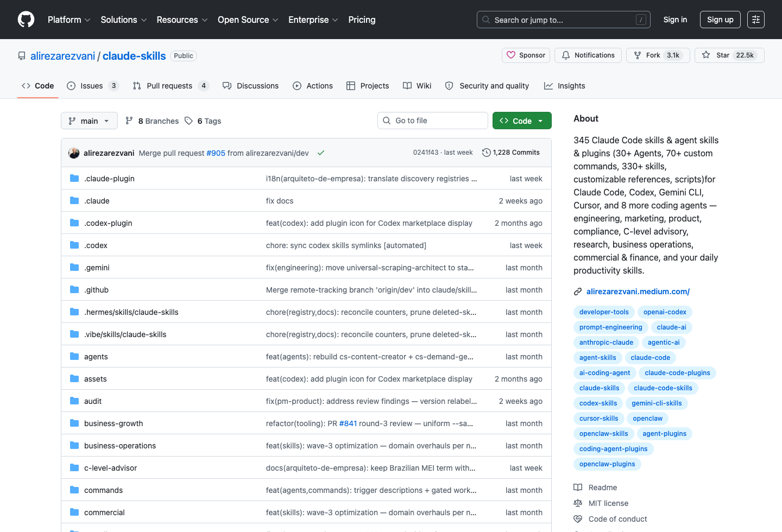Expand the Solutions menu
This screenshot has width=782, height=532.
[124, 20]
